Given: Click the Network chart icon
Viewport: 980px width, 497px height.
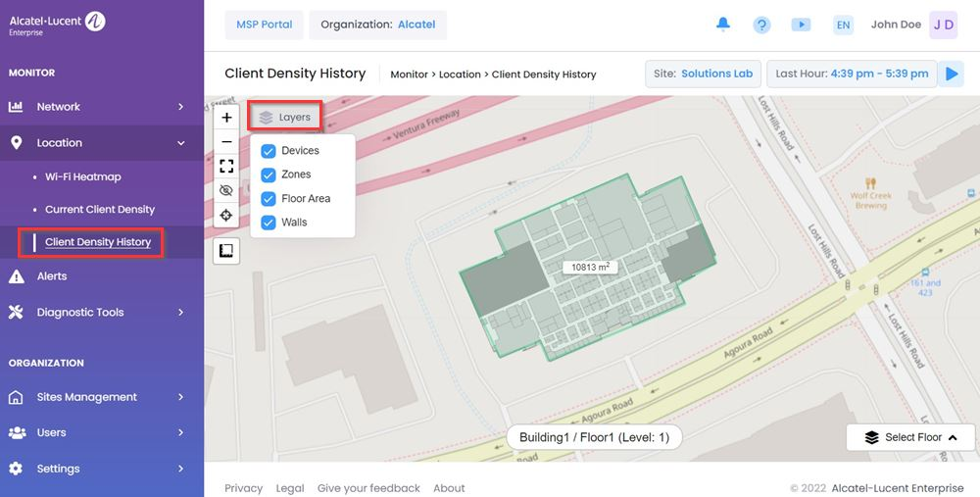Looking at the screenshot, I should click(16, 107).
